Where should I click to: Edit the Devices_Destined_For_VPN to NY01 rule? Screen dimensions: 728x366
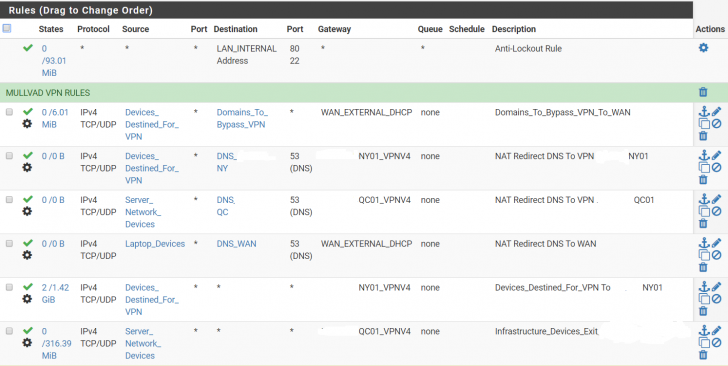[716, 287]
